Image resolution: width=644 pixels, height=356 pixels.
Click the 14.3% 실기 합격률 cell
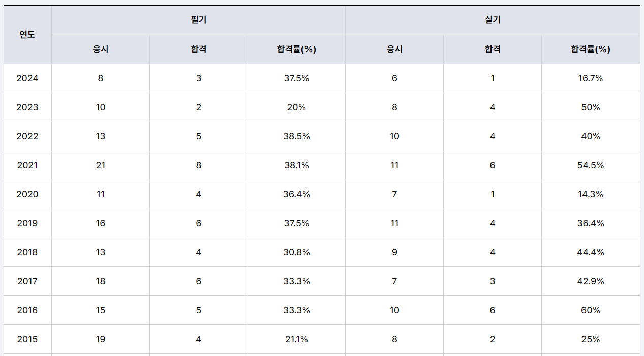pyautogui.click(x=591, y=194)
